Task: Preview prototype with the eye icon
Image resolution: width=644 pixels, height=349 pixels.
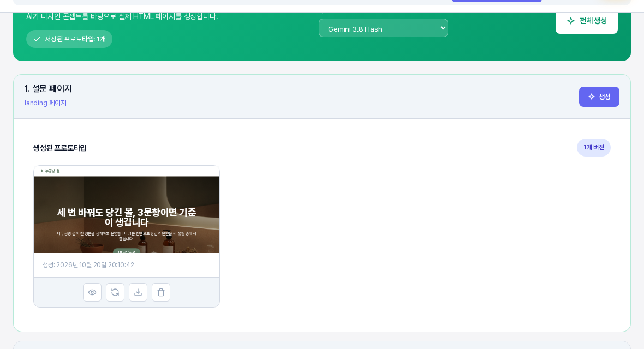Action: 92,292
